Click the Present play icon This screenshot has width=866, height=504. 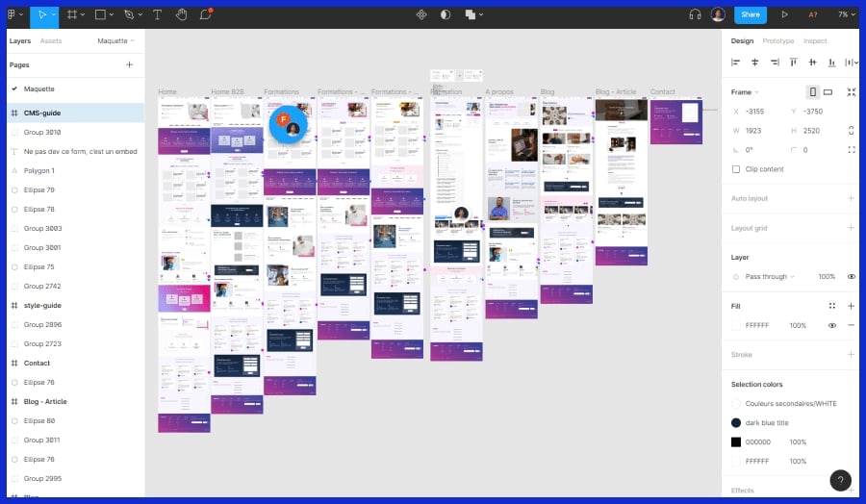(x=784, y=14)
